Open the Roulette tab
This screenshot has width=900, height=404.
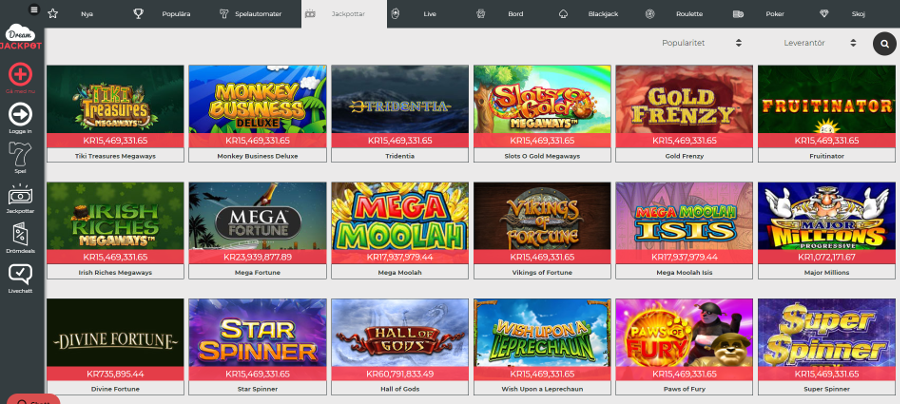click(689, 14)
